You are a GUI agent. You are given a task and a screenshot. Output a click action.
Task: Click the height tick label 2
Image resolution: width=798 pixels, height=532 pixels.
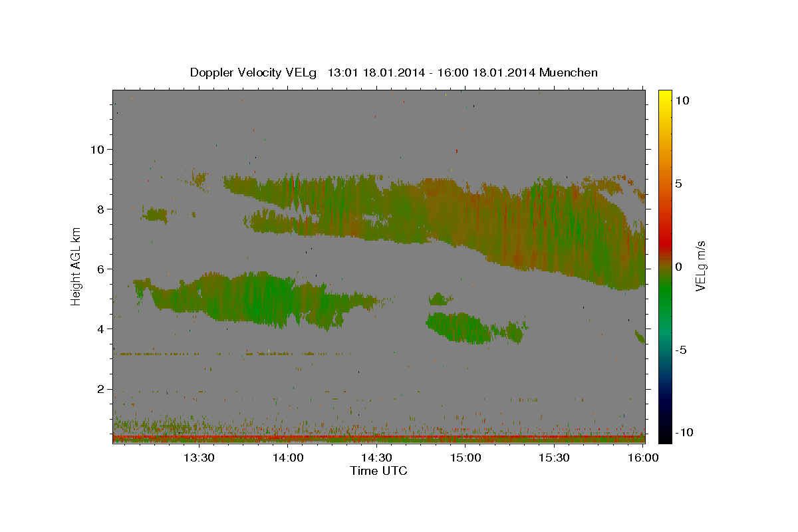100,389
